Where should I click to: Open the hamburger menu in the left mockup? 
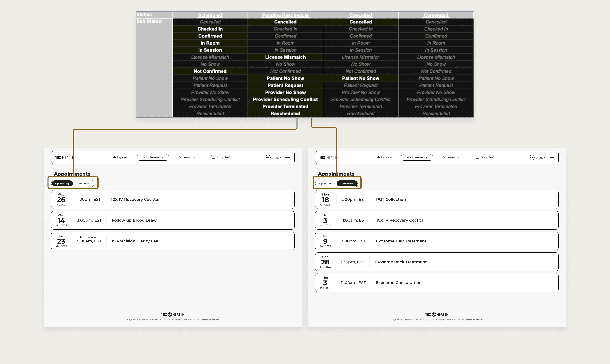pos(288,157)
